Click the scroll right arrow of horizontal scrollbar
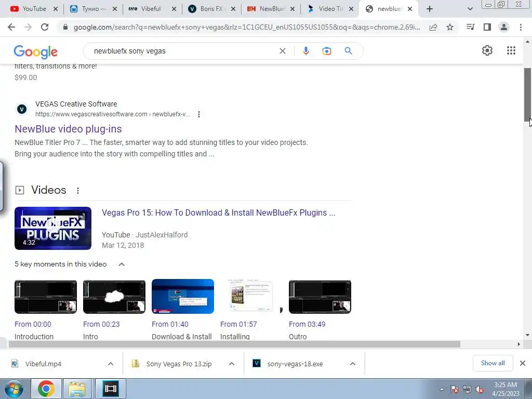 519,344
